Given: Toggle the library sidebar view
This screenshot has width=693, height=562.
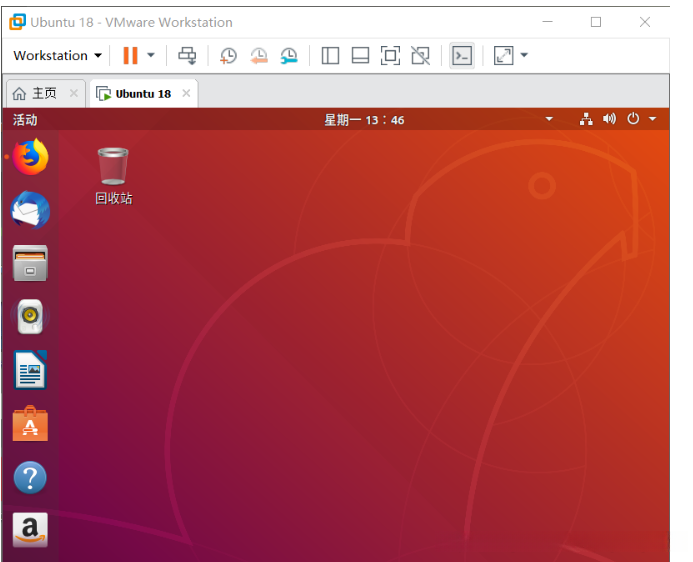Looking at the screenshot, I should (330, 56).
